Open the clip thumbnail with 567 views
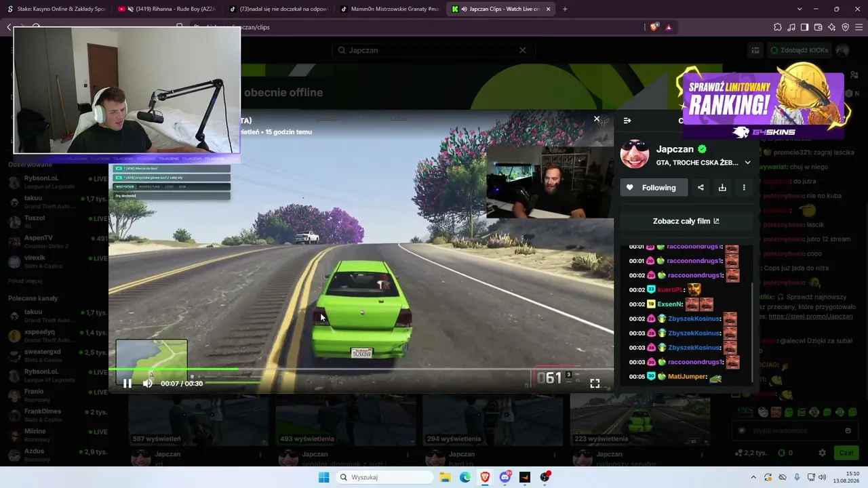Screen dimensions: 868x488 pyautogui.click(x=199, y=420)
